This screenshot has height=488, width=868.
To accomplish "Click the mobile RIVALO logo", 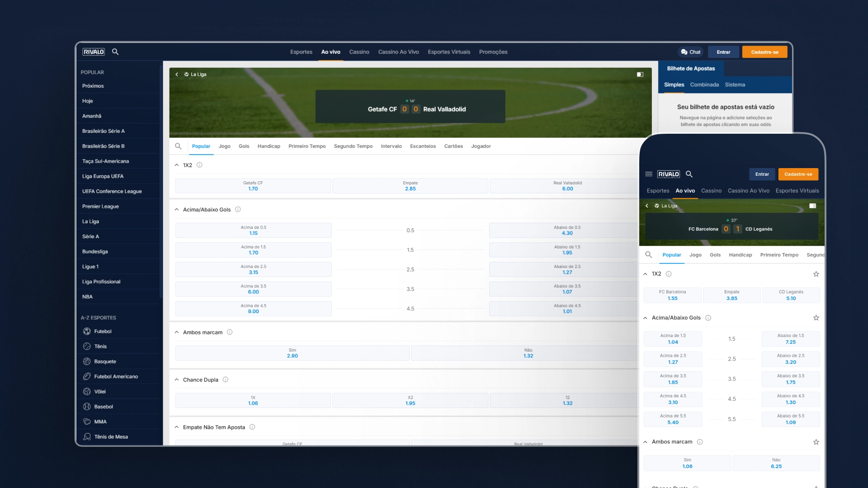I will point(669,174).
